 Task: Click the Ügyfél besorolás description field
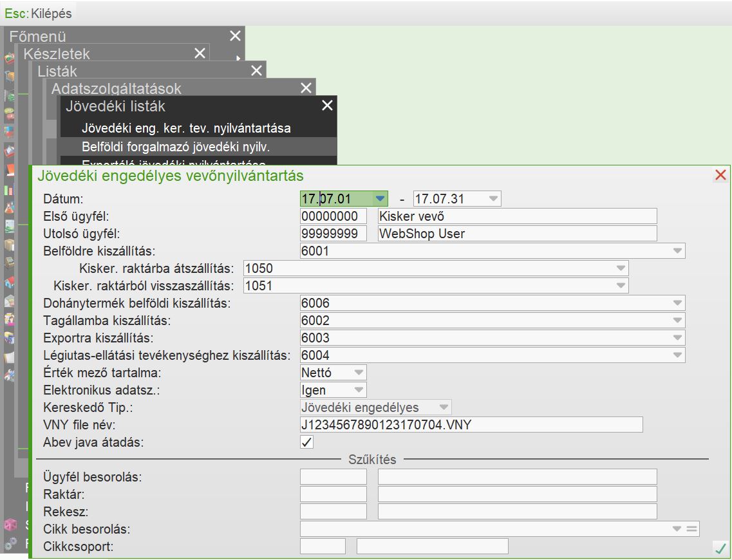click(x=517, y=477)
